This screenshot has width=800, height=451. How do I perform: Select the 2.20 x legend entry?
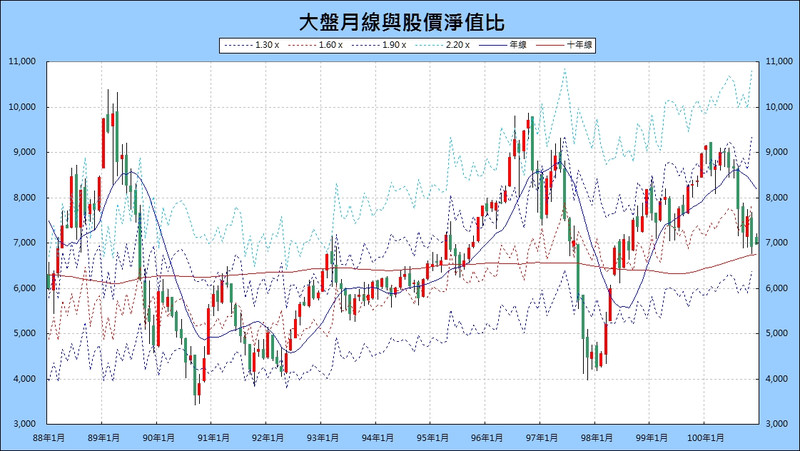(x=442, y=45)
